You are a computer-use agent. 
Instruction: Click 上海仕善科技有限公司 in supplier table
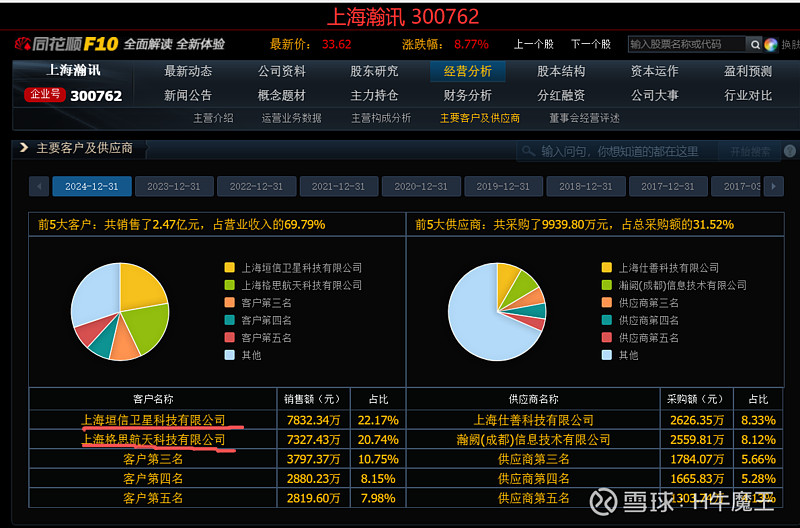pos(534,420)
